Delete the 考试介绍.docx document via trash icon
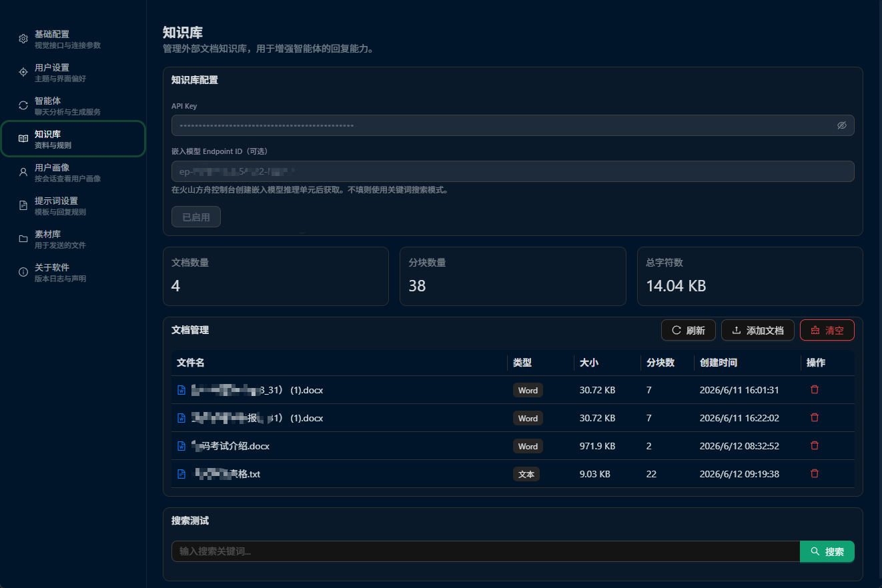The width and height of the screenshot is (882, 588). (x=814, y=445)
